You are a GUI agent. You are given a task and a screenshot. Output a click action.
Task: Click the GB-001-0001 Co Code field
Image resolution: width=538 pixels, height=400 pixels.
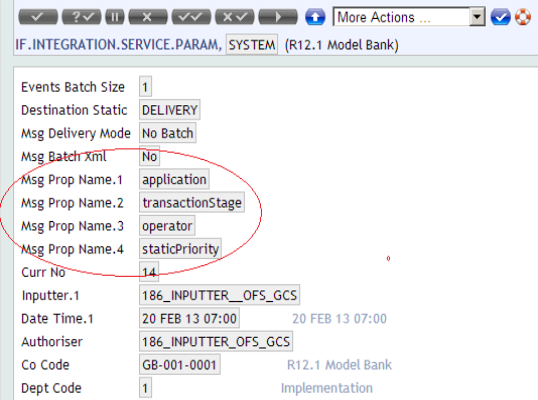coord(180,365)
